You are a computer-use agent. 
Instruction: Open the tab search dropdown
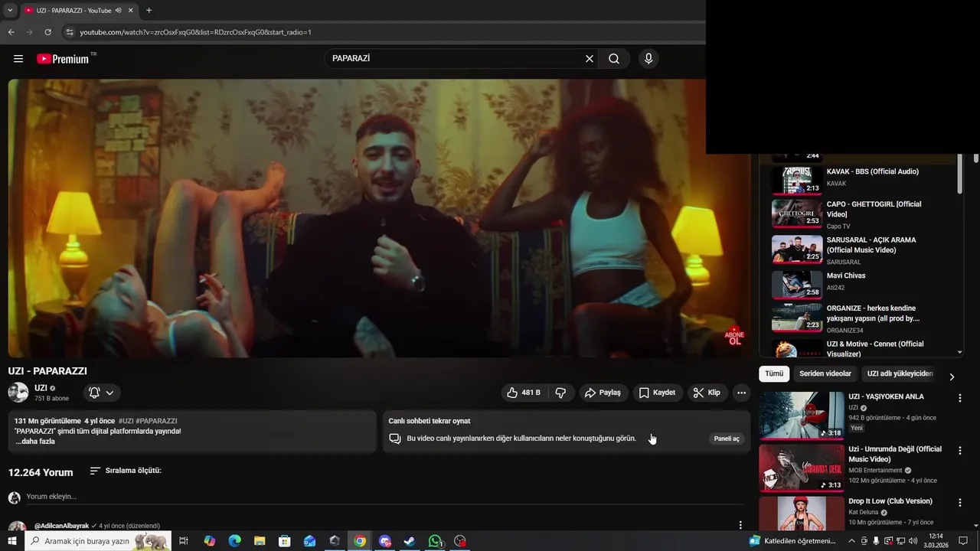click(x=10, y=10)
